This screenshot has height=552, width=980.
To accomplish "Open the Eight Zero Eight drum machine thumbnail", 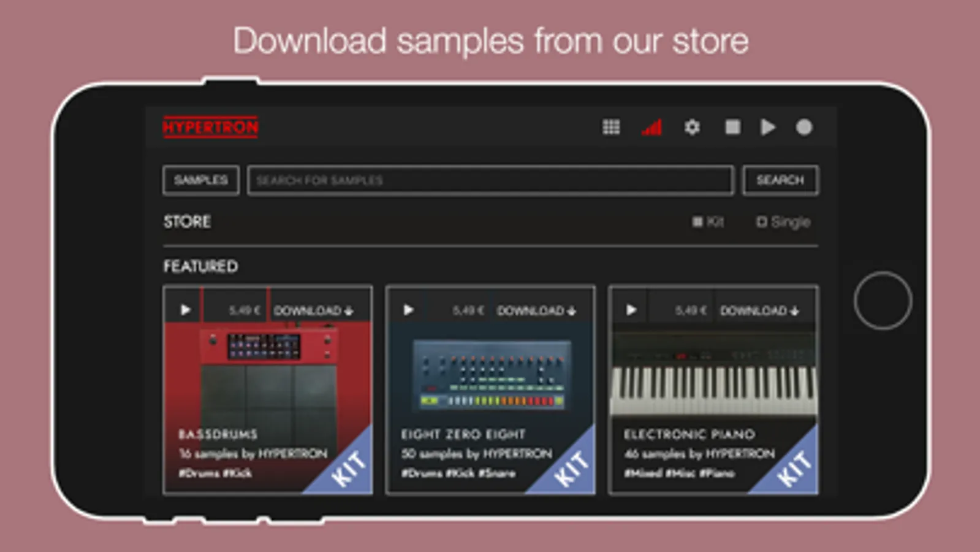I will [x=490, y=375].
